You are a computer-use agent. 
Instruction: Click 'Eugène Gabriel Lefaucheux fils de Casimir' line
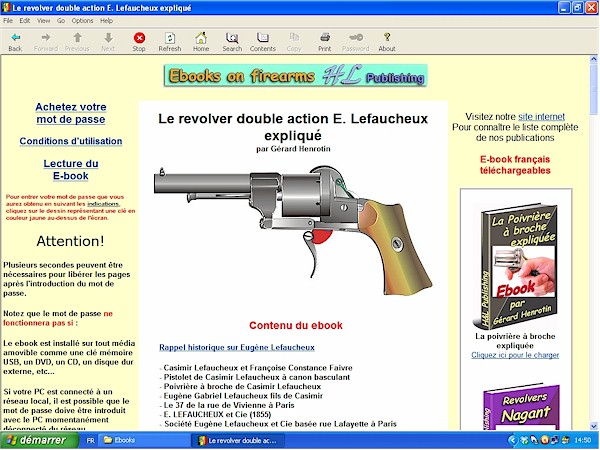(x=241, y=396)
